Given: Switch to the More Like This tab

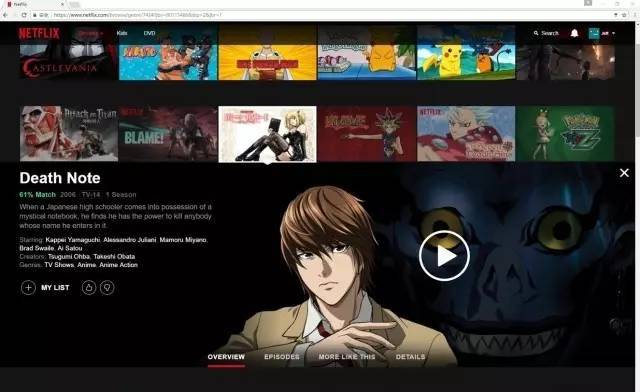Looking at the screenshot, I should 347,357.
